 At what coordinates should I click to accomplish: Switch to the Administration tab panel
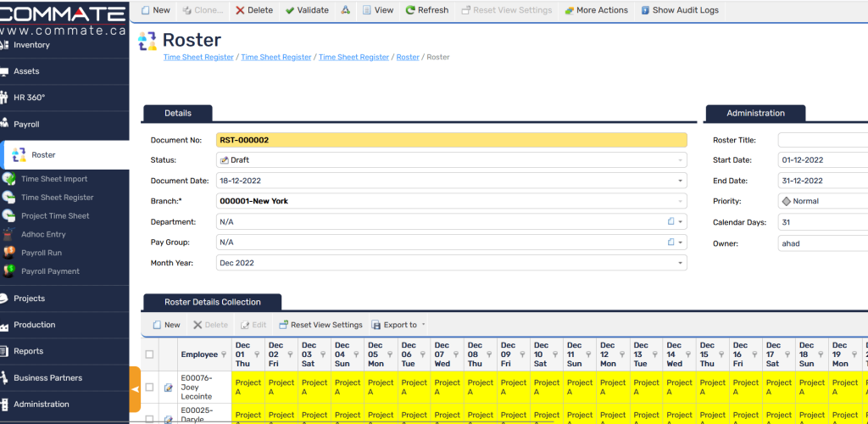coord(755,114)
